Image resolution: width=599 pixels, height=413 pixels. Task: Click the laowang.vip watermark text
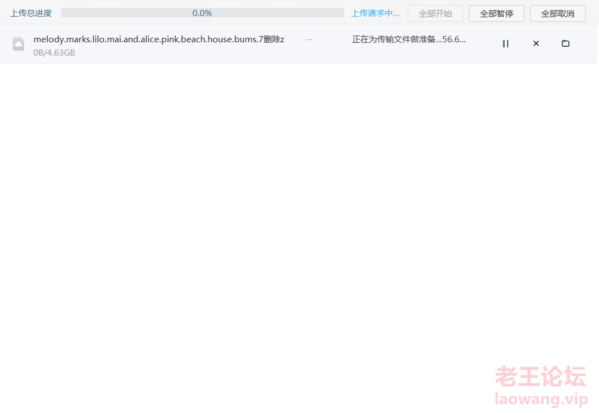coord(541,399)
